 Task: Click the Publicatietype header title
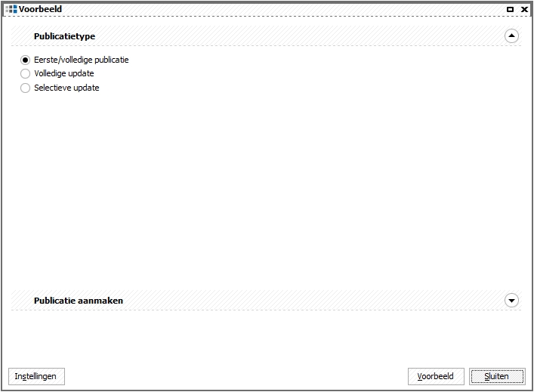coord(64,36)
